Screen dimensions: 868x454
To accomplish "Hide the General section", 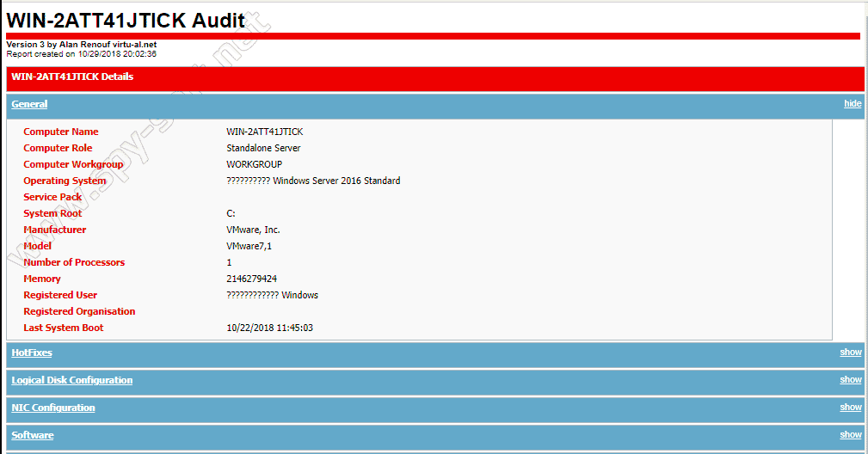I will 853,103.
